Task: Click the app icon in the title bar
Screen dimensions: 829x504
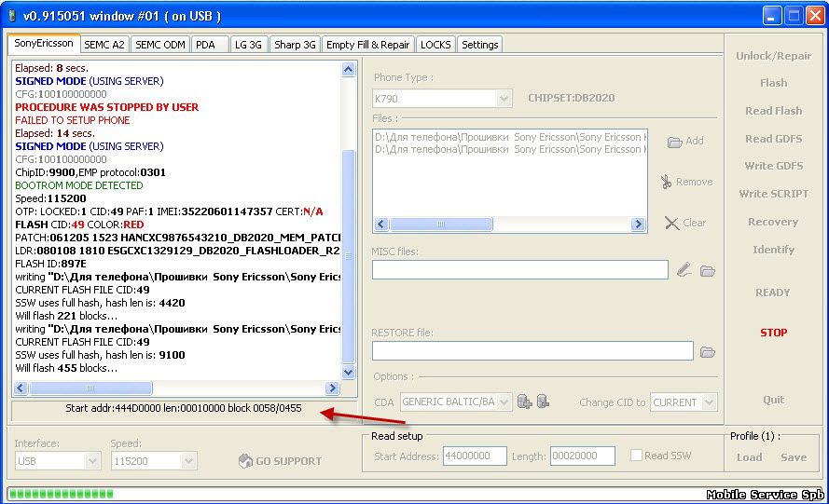Action: click(12, 16)
